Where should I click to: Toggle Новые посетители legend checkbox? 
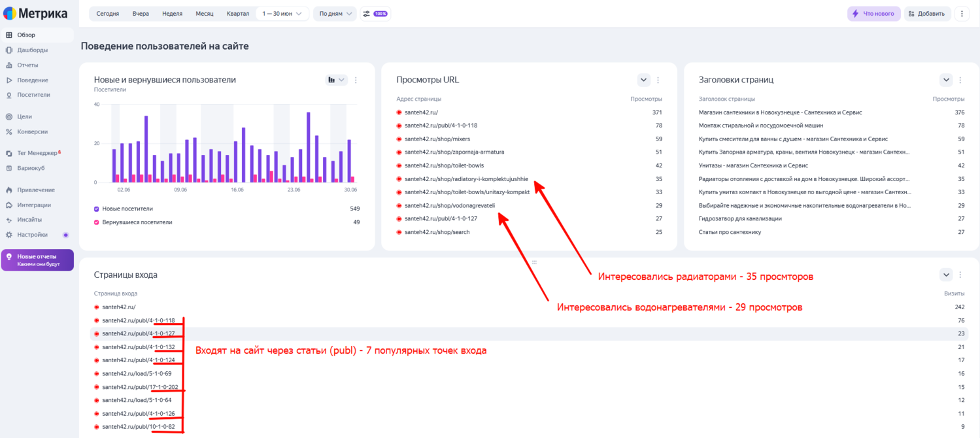pos(97,209)
